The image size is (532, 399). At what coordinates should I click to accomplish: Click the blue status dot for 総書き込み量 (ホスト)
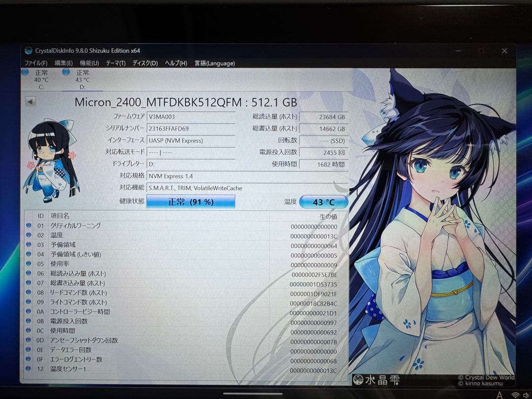[x=29, y=283]
